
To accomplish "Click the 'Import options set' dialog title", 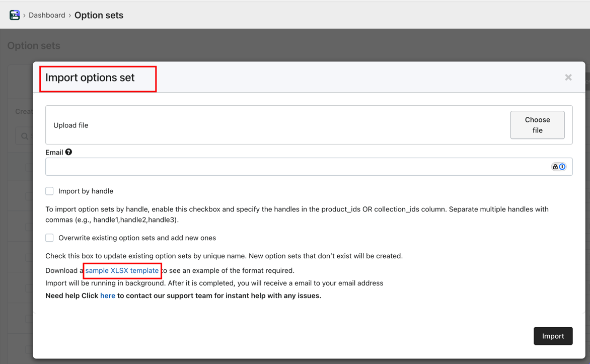I will pos(90,78).
